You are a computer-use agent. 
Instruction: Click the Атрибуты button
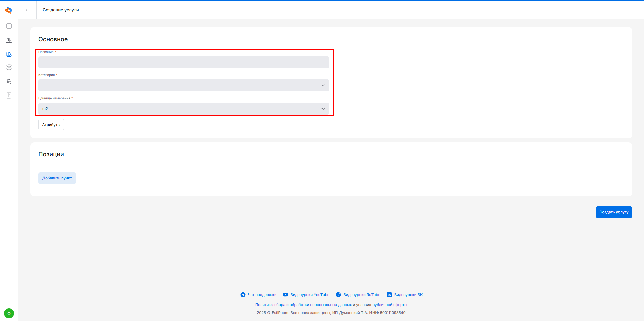[51, 125]
